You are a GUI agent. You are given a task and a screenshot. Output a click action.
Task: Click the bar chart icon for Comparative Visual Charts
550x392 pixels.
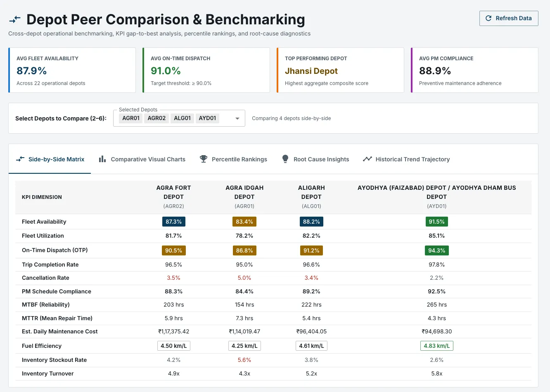[x=102, y=159]
